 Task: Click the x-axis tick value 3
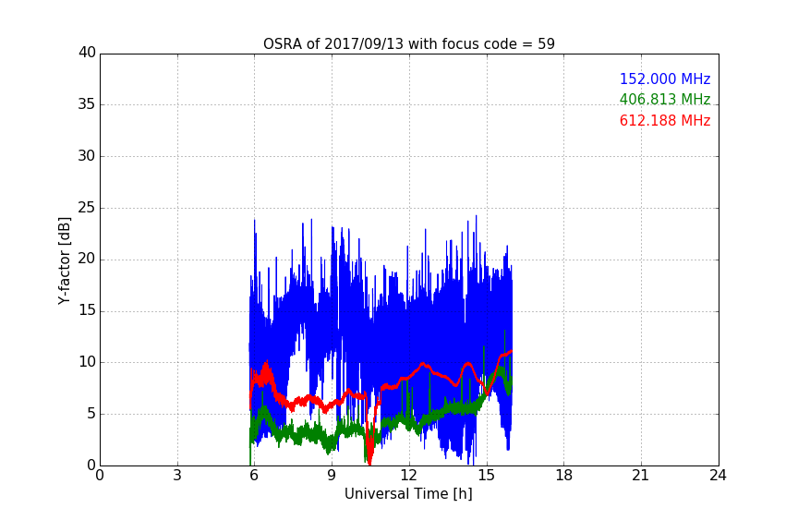tap(177, 476)
